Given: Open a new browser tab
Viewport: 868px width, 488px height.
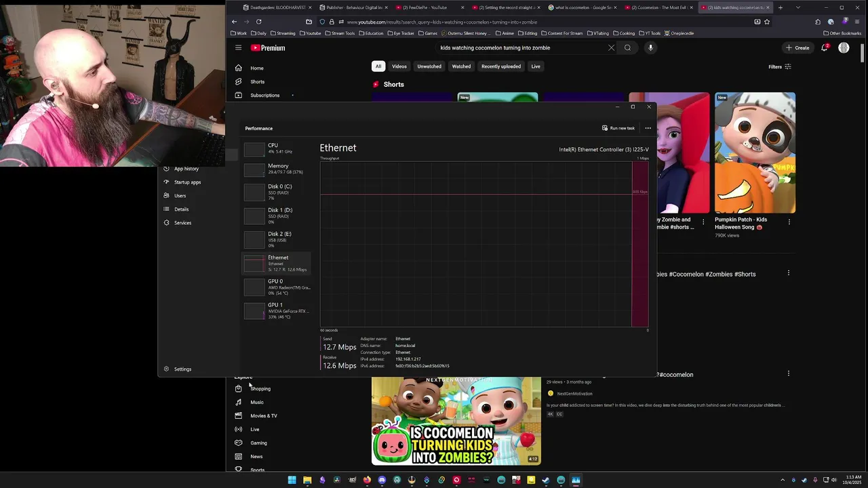Looking at the screenshot, I should 781,7.
